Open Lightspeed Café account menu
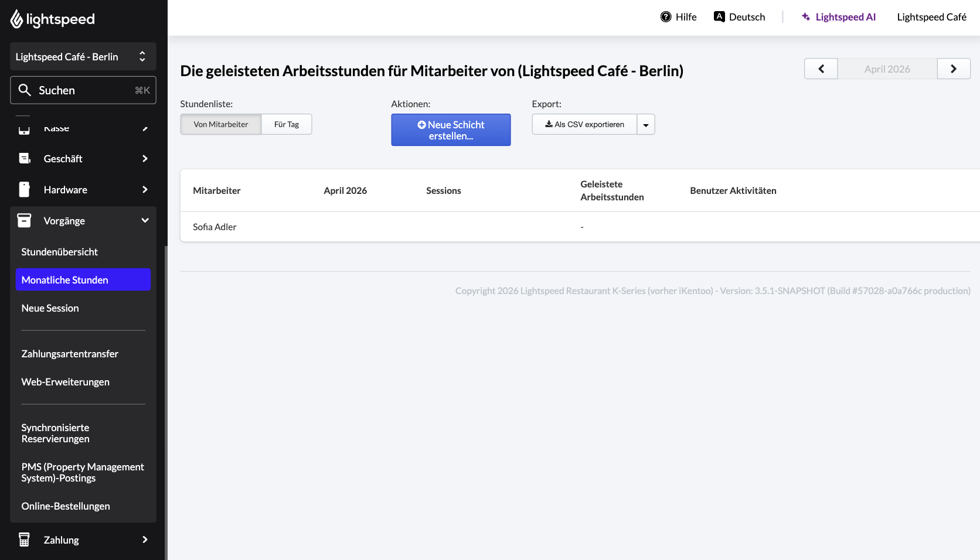Screen dimensions: 980x560 [931, 17]
